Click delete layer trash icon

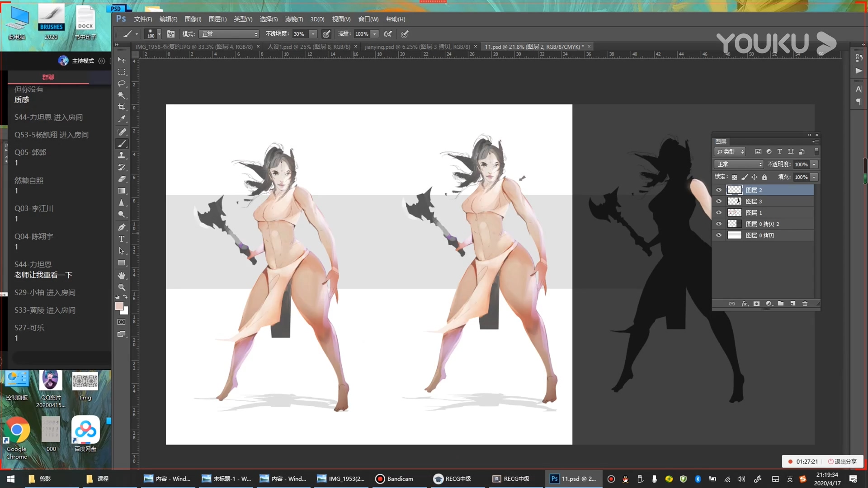pos(805,304)
